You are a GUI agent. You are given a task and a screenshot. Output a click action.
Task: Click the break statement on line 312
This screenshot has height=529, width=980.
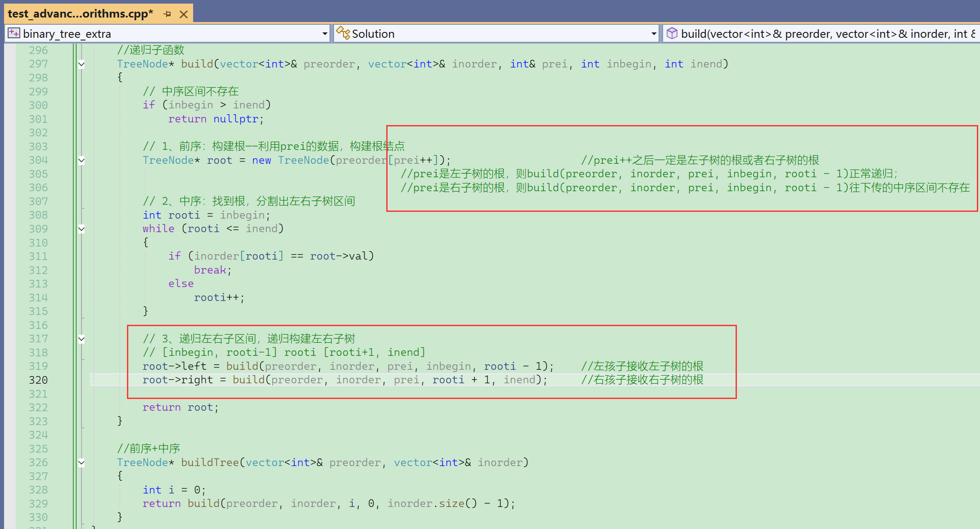pyautogui.click(x=210, y=270)
